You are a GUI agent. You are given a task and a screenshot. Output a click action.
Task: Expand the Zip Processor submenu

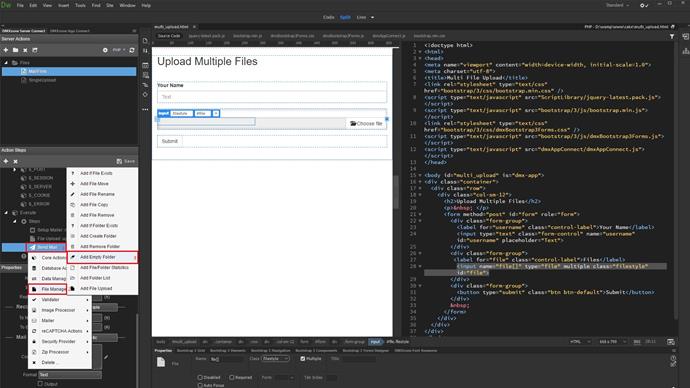click(x=60, y=352)
